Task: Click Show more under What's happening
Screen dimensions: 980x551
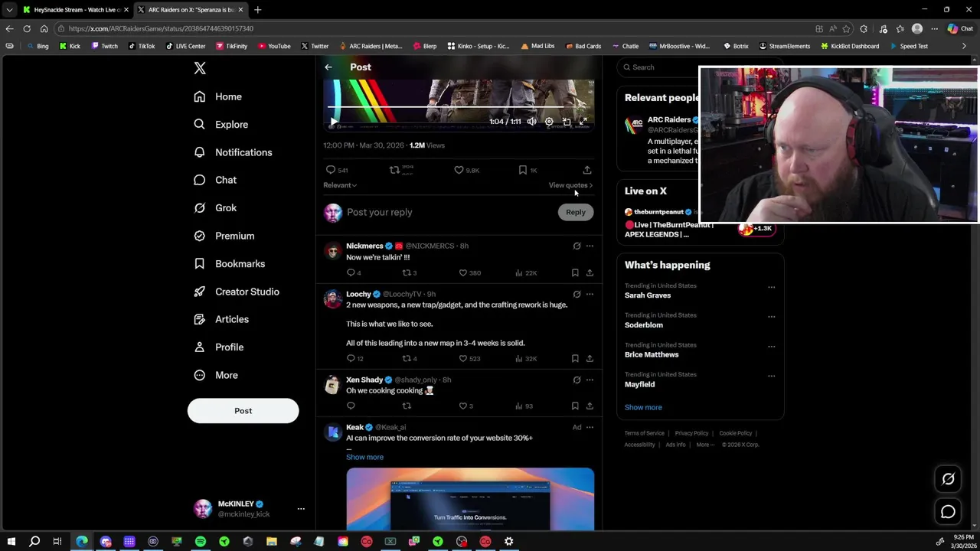Action: (643, 407)
